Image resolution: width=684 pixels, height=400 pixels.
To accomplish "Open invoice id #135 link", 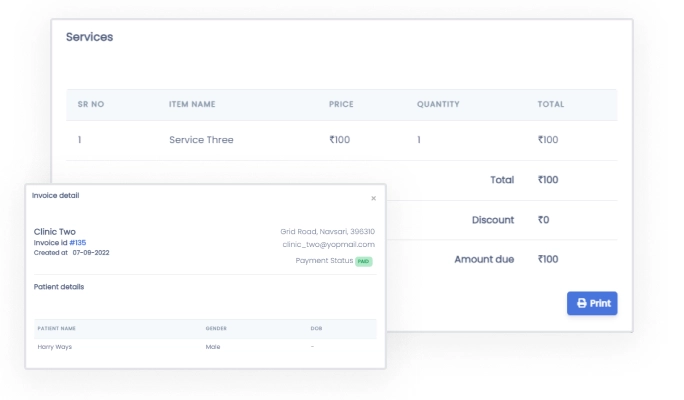I will (x=78, y=243).
